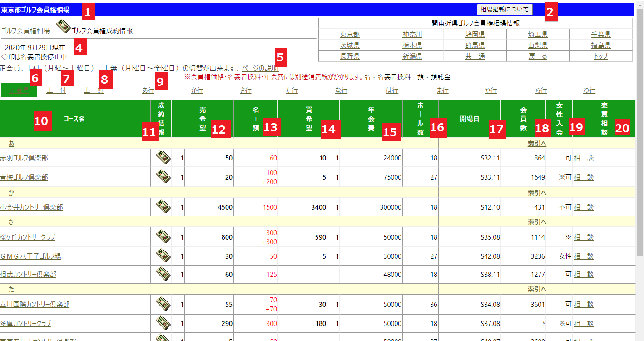Select the 栃木県 prefecture link
This screenshot has width=644, height=341.
pyautogui.click(x=412, y=45)
